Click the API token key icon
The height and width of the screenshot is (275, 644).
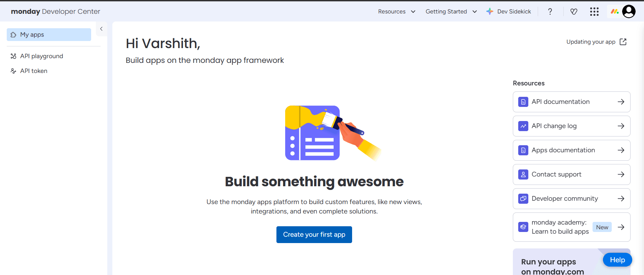[x=13, y=71]
